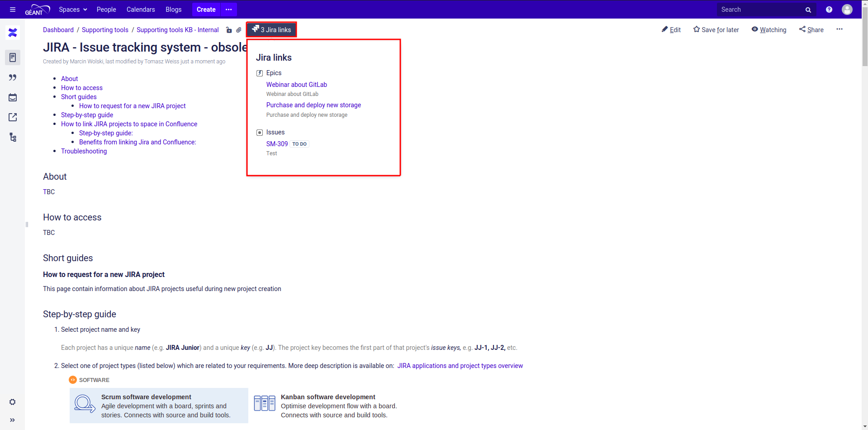868x430 pixels.
Task: Click the Confluence space logo in sidebar
Action: tap(13, 33)
